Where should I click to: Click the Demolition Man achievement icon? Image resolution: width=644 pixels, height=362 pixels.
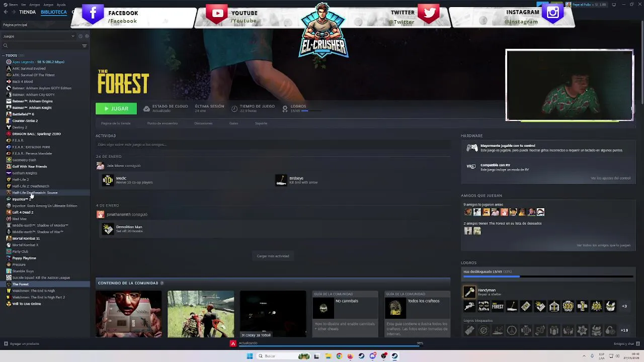[108, 229]
